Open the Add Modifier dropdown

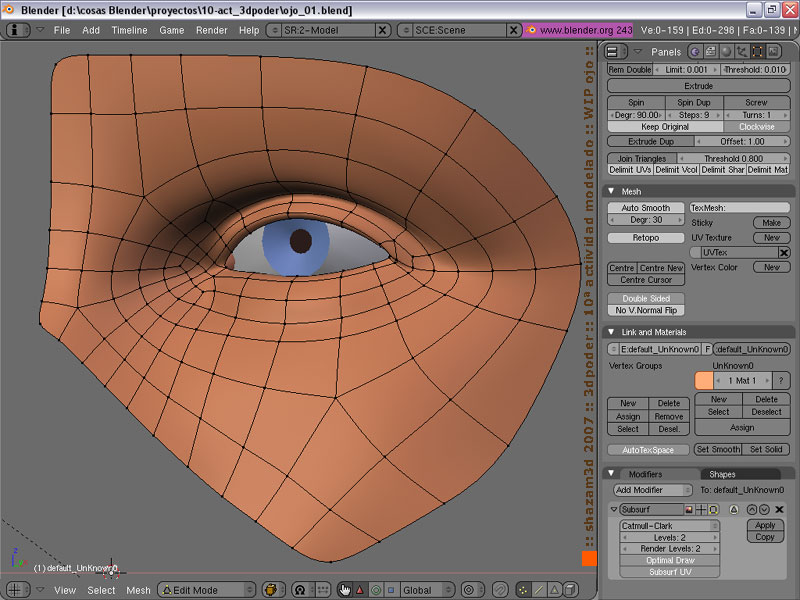coord(652,490)
